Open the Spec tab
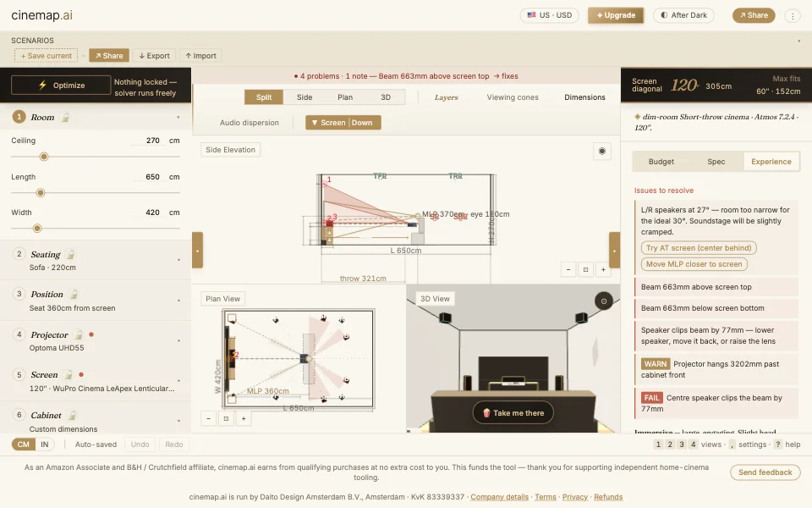Viewport: 812px width, 508px height. click(716, 162)
